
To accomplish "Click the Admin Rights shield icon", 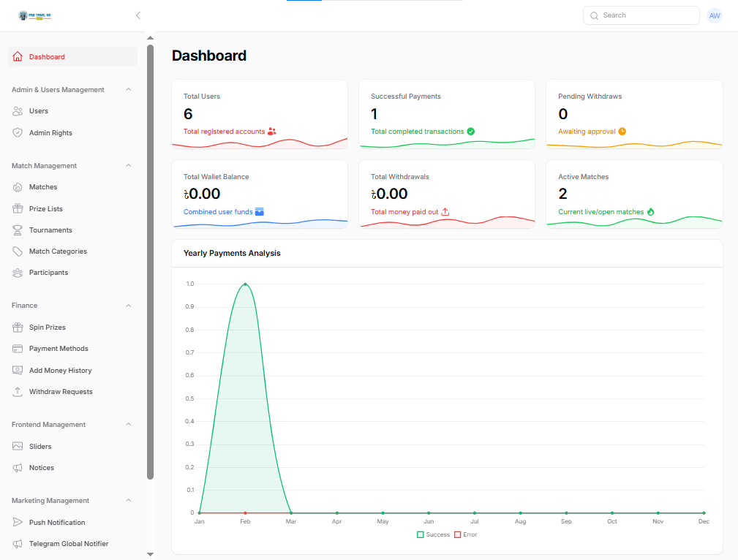I will pyautogui.click(x=18, y=133).
